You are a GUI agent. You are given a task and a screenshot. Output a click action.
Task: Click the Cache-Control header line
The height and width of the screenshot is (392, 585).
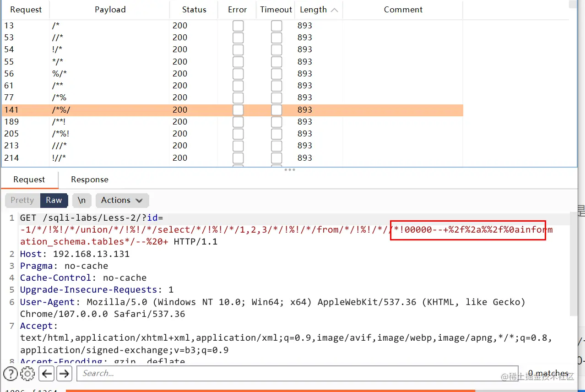pos(83,278)
